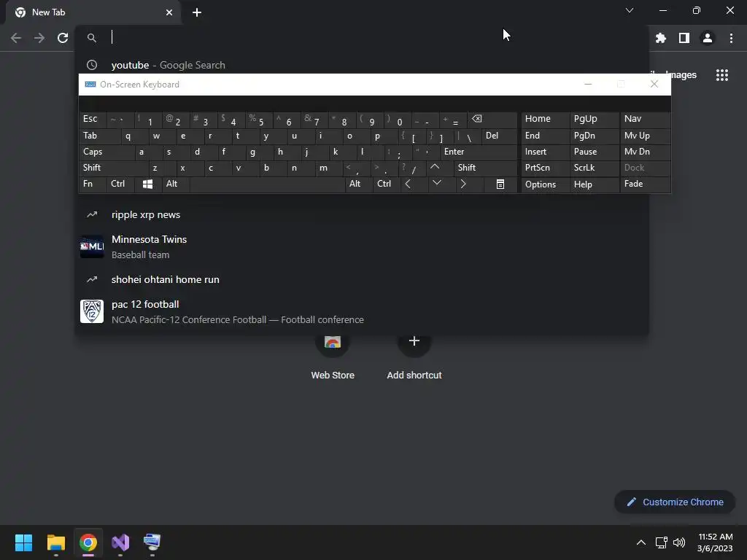Choose the ripple xrp news suggestion
Viewport: 747px width, 560px height.
[362, 215]
